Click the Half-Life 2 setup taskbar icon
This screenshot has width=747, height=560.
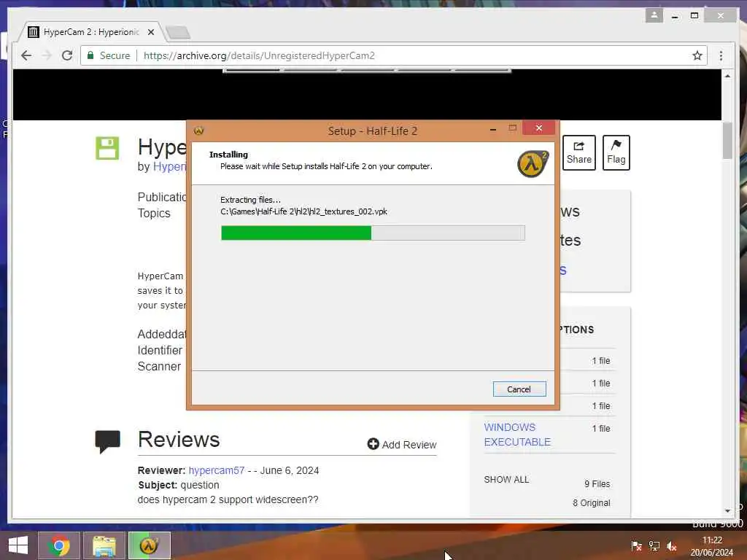149,545
